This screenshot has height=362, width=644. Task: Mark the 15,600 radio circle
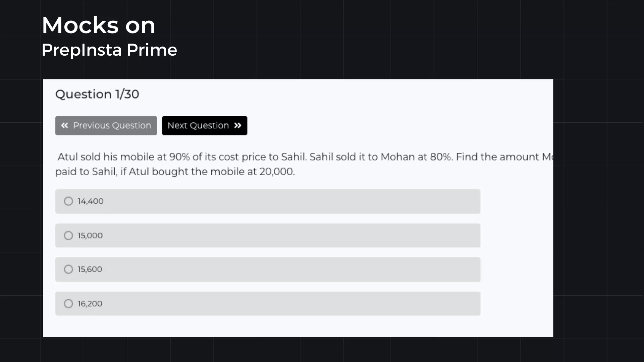[68, 269]
